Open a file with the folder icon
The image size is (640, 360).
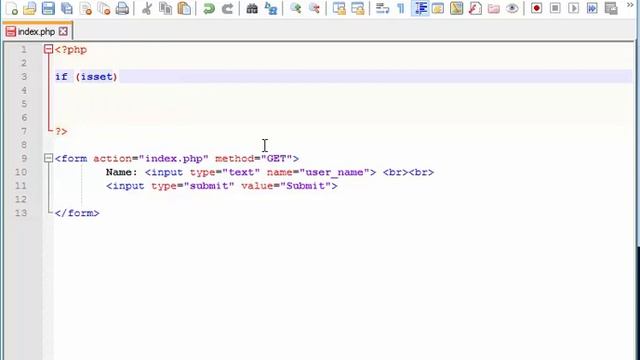tap(29, 8)
